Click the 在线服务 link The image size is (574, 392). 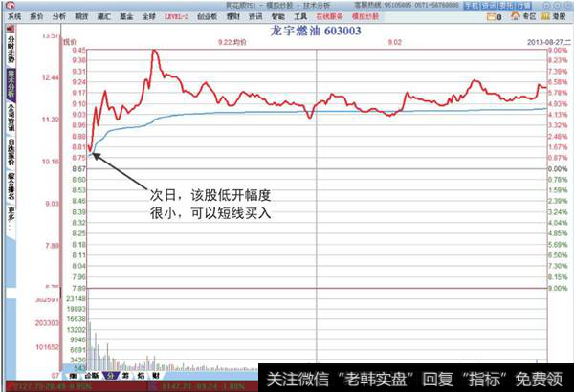coord(329,16)
